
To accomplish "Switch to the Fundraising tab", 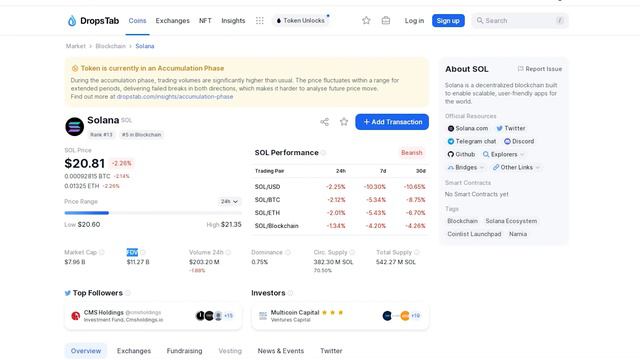I will [x=184, y=351].
